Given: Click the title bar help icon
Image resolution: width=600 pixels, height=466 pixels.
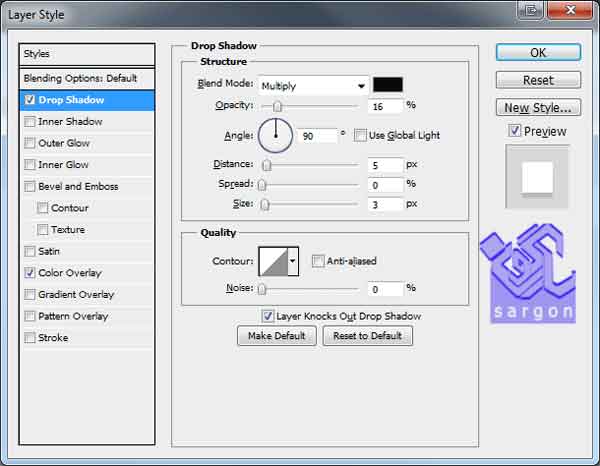Looking at the screenshot, I should 531,10.
